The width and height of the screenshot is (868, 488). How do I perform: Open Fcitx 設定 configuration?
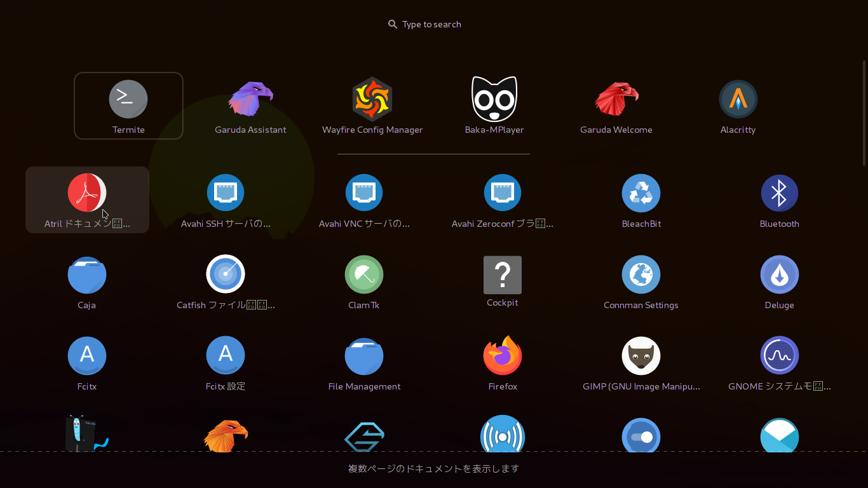pyautogui.click(x=226, y=362)
